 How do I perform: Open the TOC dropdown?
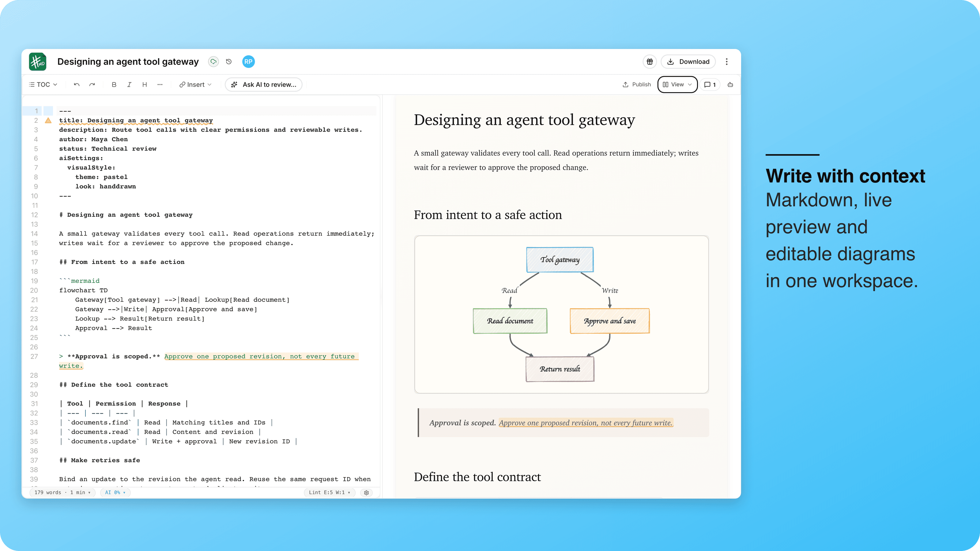click(x=43, y=84)
